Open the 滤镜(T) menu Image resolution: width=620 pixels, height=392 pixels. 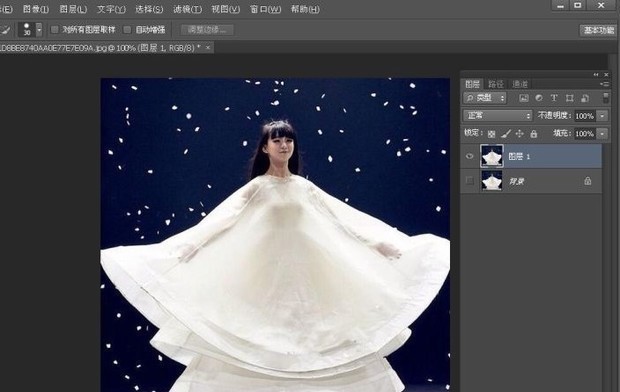(x=187, y=9)
